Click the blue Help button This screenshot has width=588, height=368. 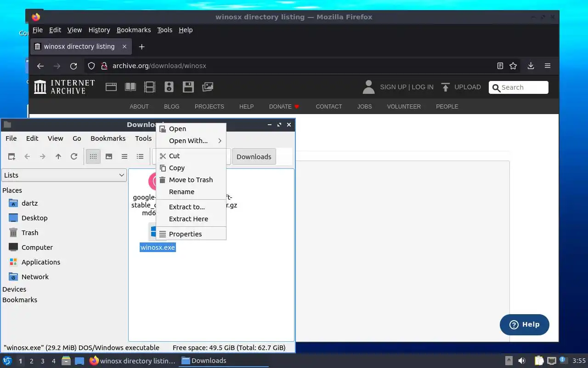point(525,325)
